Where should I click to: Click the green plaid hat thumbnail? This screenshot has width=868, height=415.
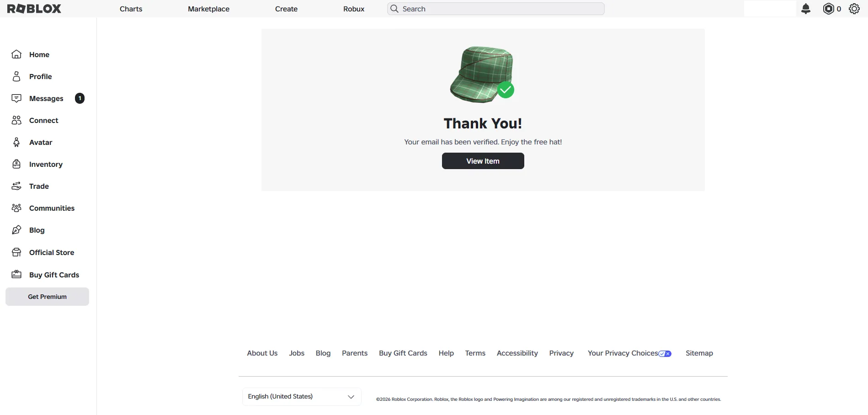[482, 74]
